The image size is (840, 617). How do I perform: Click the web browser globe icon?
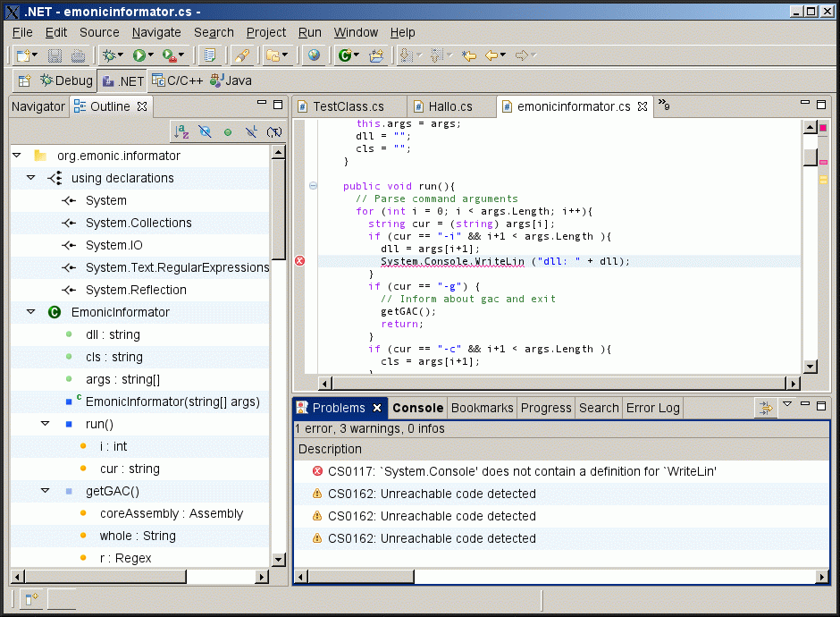coord(314,55)
